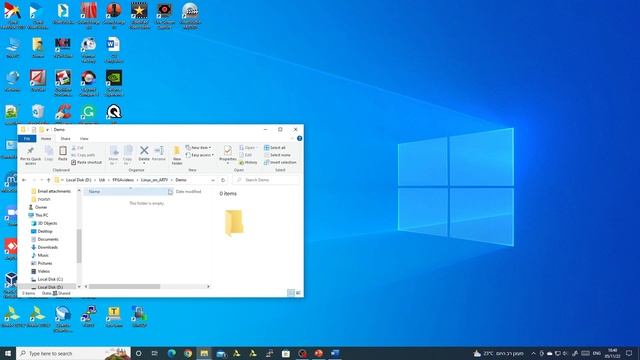The image size is (640, 360).
Task: Sort by the Date modified column header
Action: pos(189,191)
